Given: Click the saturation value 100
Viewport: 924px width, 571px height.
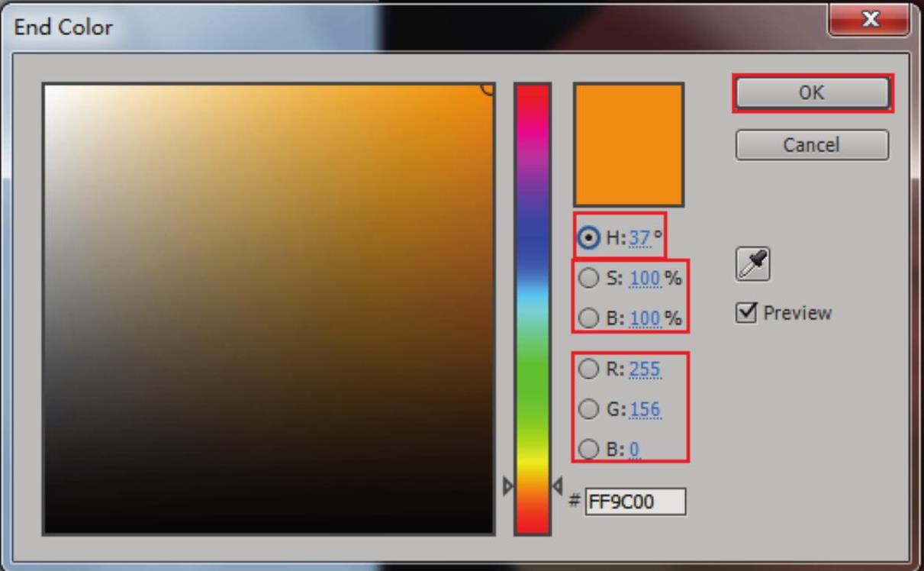Looking at the screenshot, I should (x=645, y=279).
